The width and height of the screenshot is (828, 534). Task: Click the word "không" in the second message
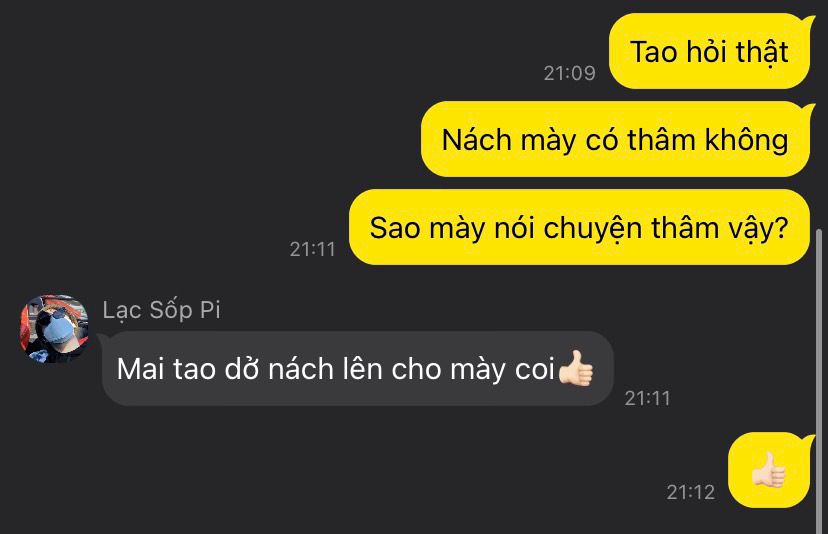747,140
